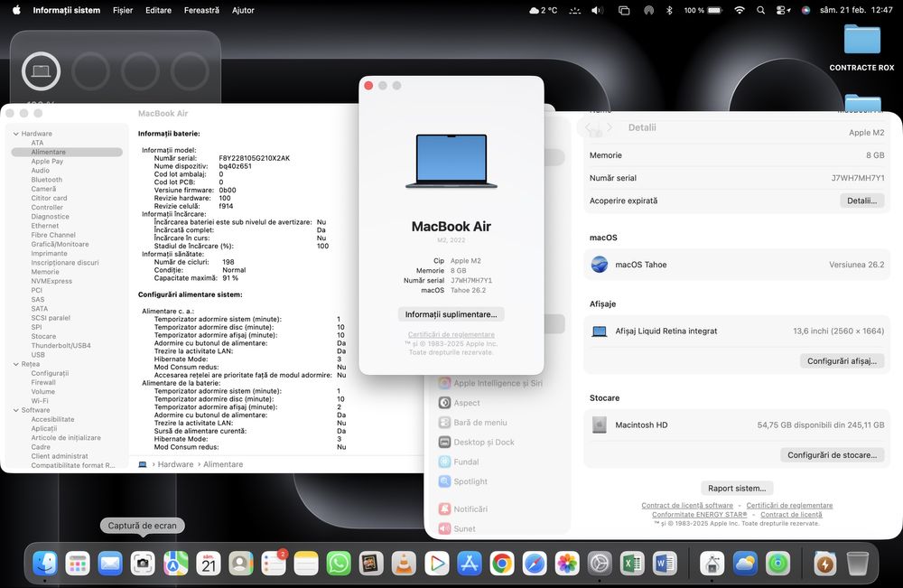Screen dimensions: 903x588
Task: Open Notificări in settings sidebar
Action: pyautogui.click(x=498, y=509)
